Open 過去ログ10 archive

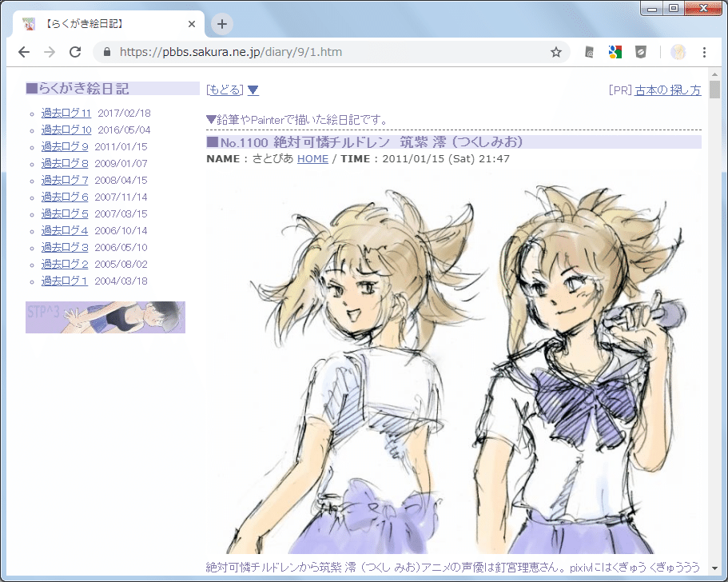(x=66, y=130)
